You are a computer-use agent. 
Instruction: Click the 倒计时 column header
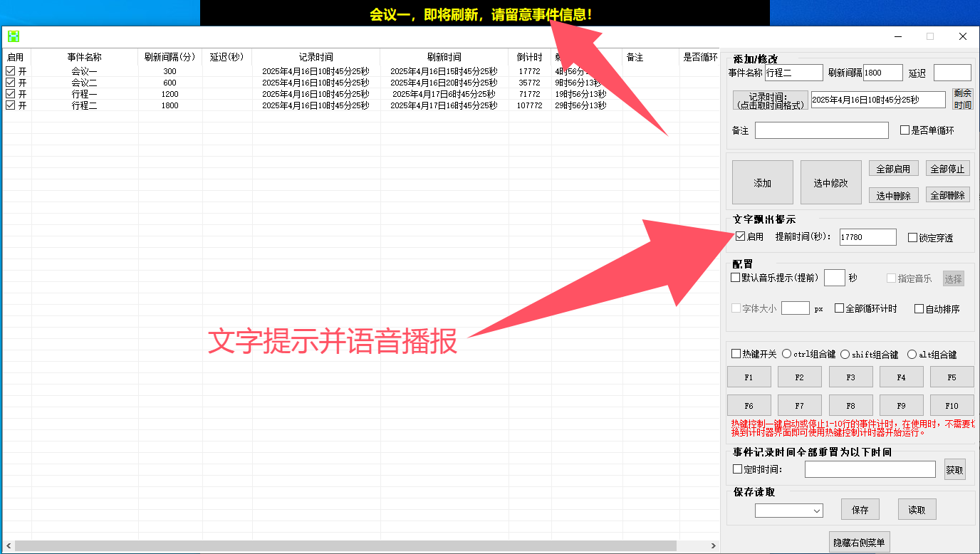(529, 57)
